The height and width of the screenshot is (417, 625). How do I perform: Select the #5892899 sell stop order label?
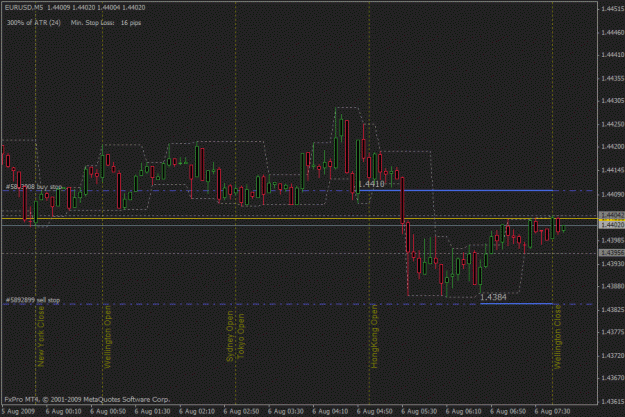(33, 300)
